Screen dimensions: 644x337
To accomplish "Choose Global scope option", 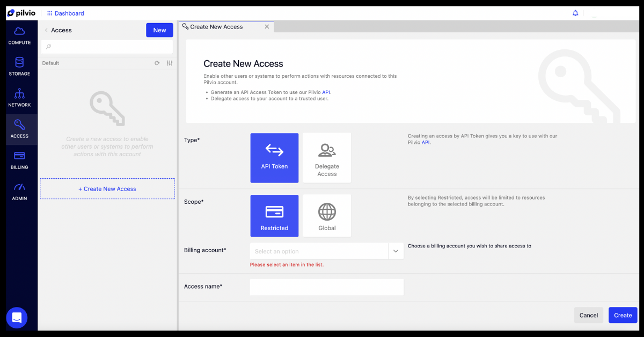I will tap(327, 216).
